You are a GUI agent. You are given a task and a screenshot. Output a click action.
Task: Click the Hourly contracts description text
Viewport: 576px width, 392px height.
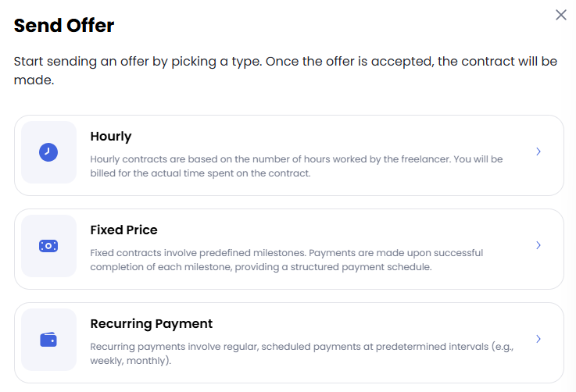click(296, 166)
